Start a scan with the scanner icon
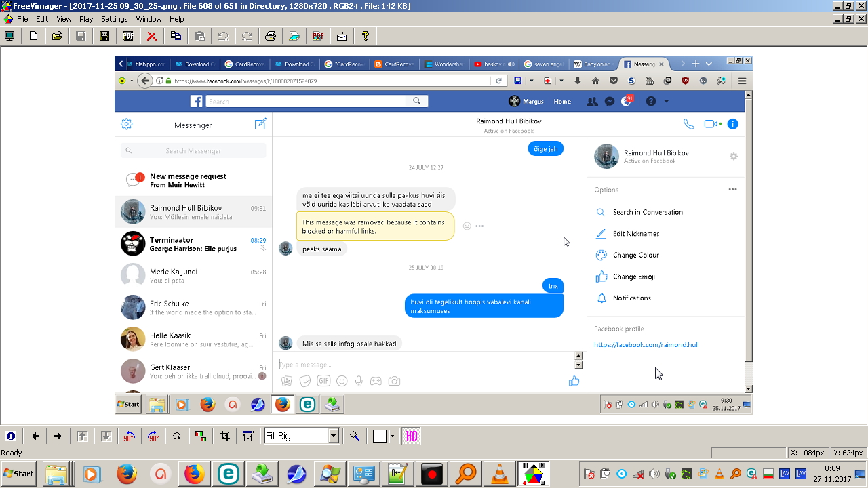This screenshot has height=488, width=868. click(x=294, y=36)
